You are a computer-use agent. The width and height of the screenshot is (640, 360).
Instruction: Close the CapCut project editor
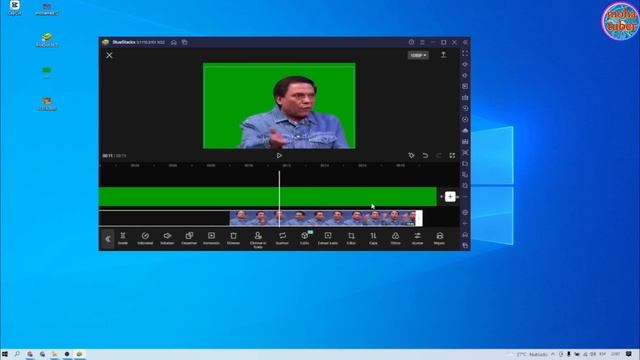pos(109,55)
